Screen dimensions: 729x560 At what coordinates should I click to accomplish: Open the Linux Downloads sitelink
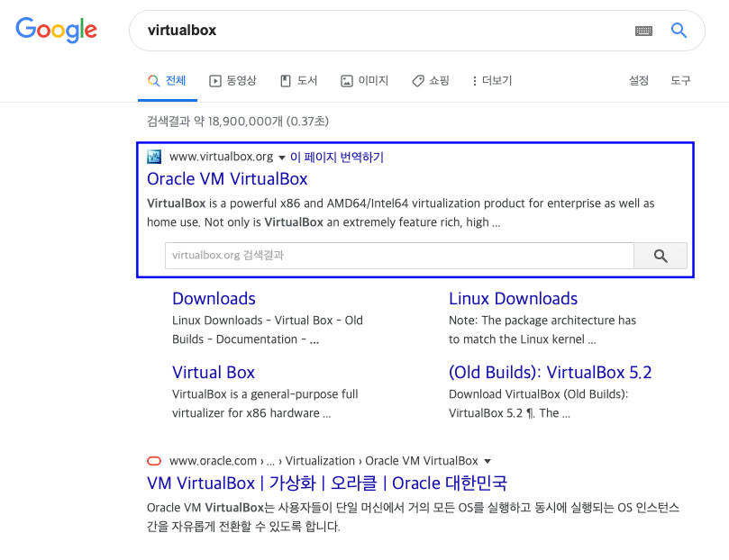tap(514, 299)
